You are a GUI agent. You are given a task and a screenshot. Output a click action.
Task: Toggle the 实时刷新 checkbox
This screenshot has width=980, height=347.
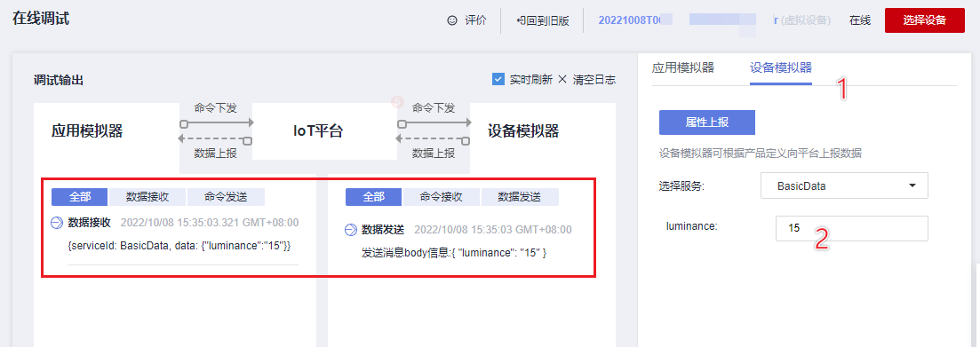pyautogui.click(x=498, y=80)
